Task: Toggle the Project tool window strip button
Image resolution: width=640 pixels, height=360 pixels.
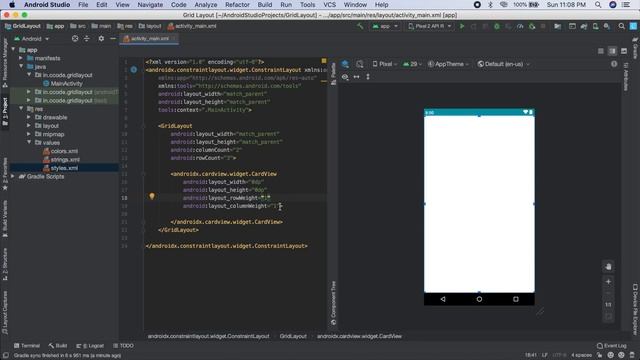Action: (x=5, y=111)
